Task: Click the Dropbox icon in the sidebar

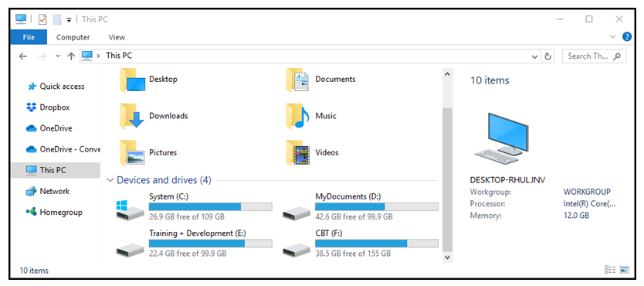Action: point(31,107)
